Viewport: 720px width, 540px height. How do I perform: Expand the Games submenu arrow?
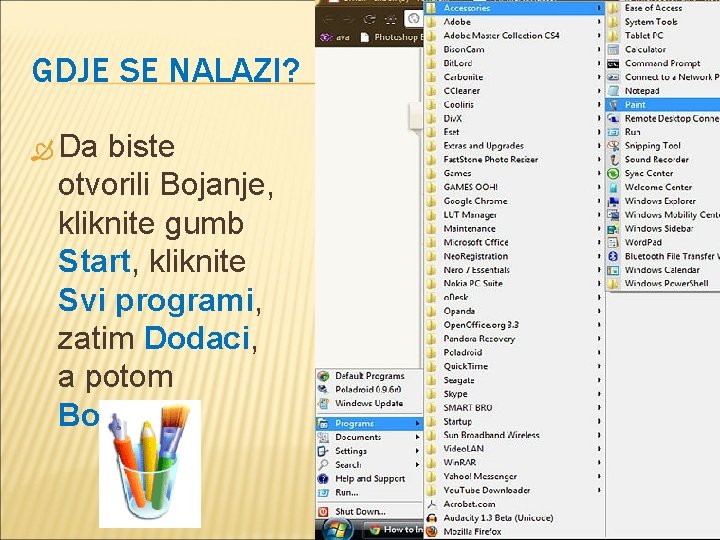click(599, 173)
